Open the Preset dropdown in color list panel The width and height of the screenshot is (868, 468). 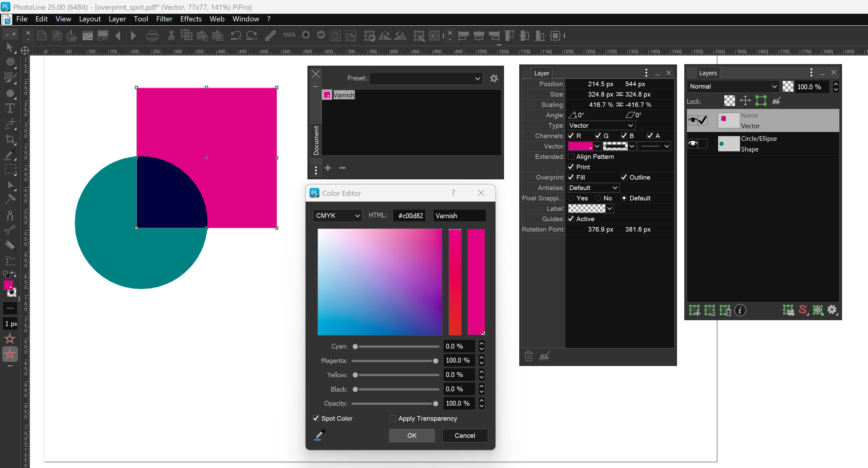426,78
